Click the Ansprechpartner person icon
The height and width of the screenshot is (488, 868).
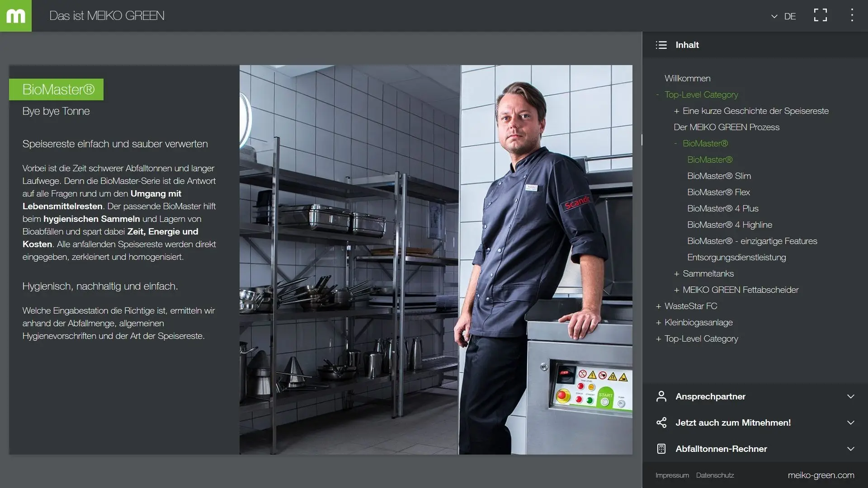click(x=661, y=397)
